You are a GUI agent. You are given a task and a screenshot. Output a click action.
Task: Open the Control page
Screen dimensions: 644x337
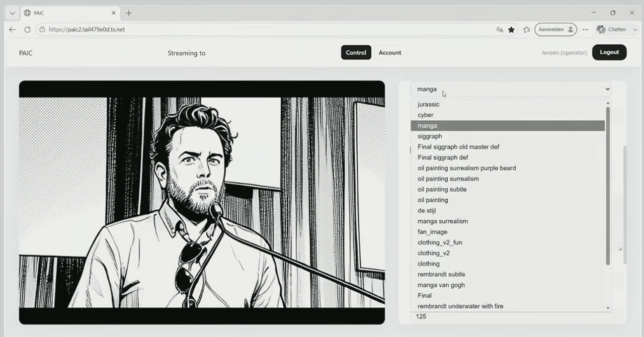click(356, 52)
